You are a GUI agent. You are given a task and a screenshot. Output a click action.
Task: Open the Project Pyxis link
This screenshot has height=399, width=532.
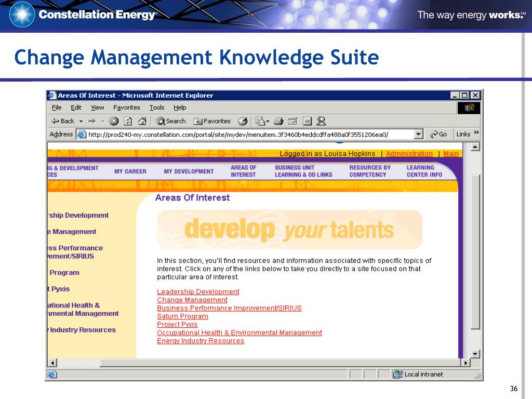click(x=177, y=324)
